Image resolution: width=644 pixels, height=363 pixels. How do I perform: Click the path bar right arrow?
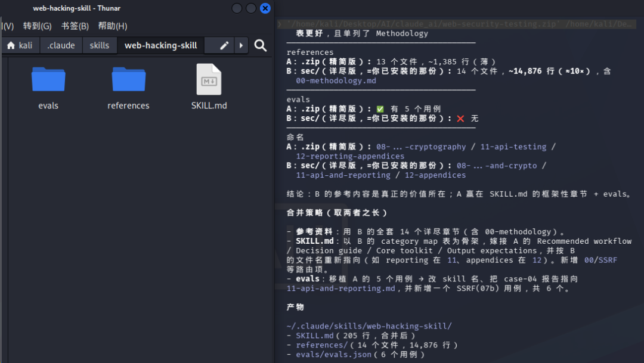[x=241, y=45]
